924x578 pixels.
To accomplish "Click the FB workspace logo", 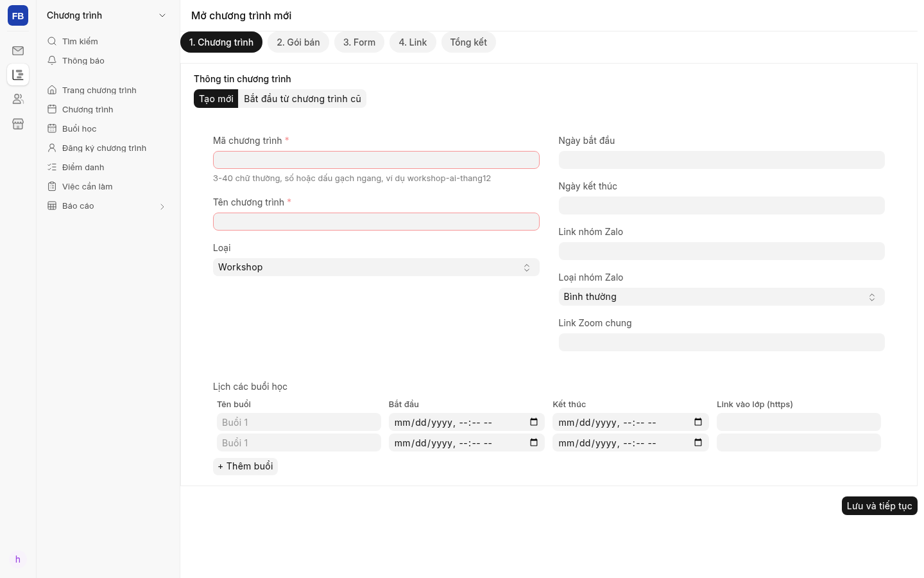I will pyautogui.click(x=18, y=15).
